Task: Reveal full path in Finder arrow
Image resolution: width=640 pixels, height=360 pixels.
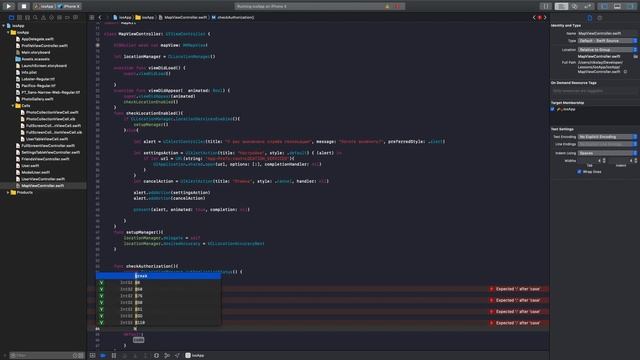Action: 625,71
